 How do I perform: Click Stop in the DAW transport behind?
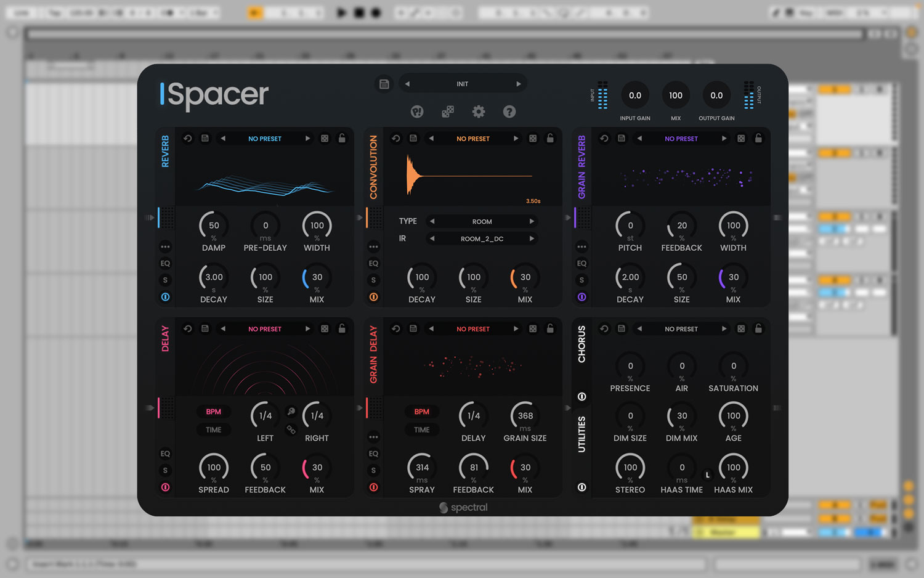(x=359, y=12)
